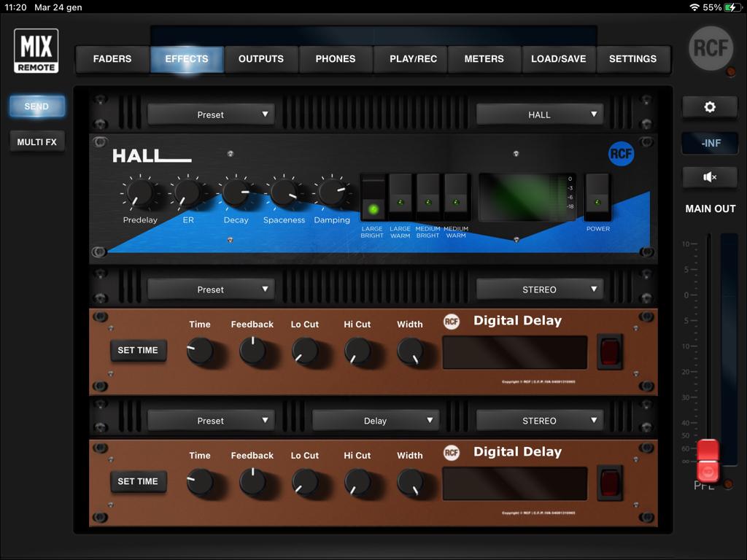
Task: Tap the small RCF connection indicator light
Action: pyautogui.click(x=729, y=72)
